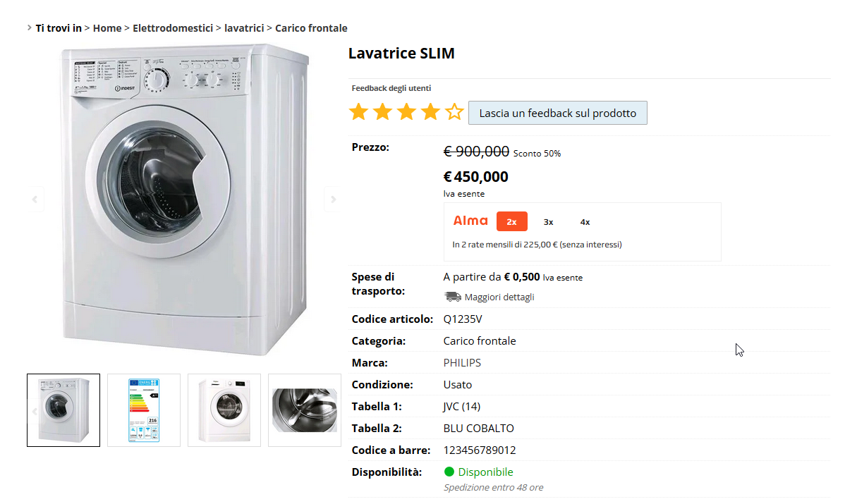
Task: Click the empty fifth rating star
Action: 454,111
